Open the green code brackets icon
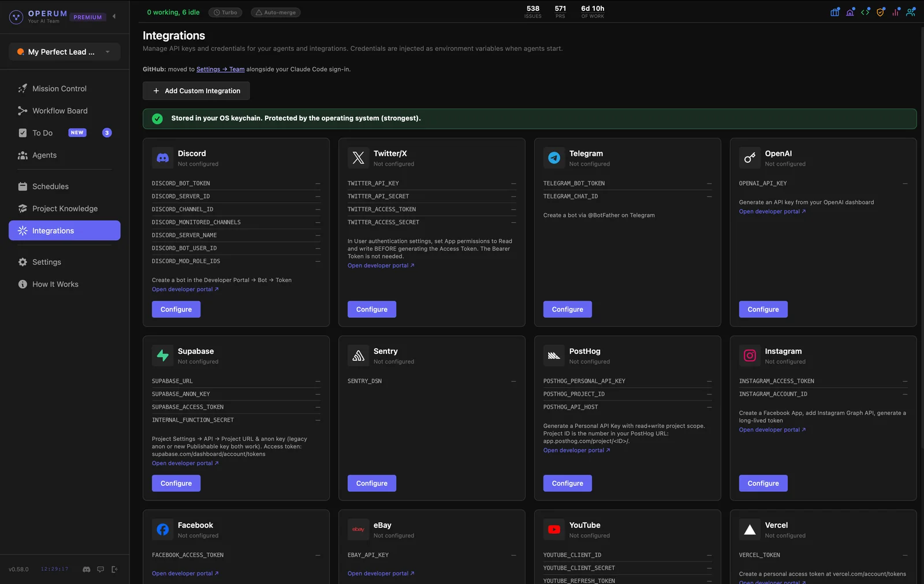This screenshot has height=584, width=924. tap(865, 12)
